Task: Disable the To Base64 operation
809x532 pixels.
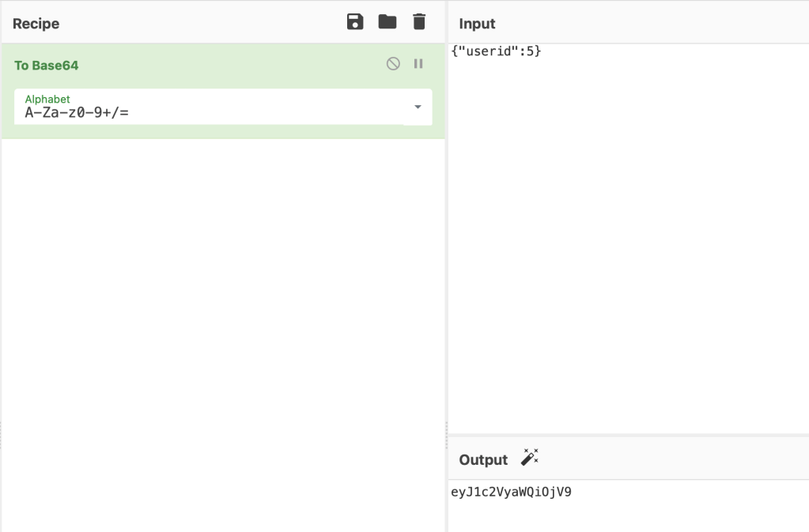Action: [393, 64]
